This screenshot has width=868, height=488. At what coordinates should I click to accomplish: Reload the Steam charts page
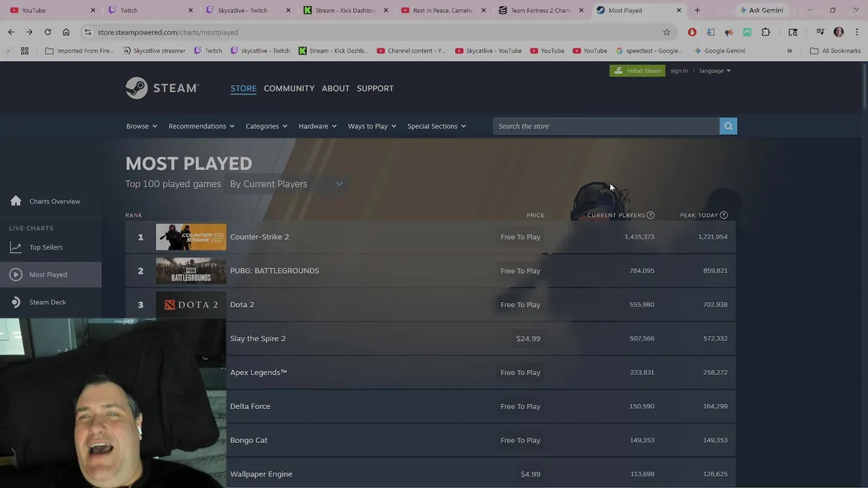(x=47, y=32)
